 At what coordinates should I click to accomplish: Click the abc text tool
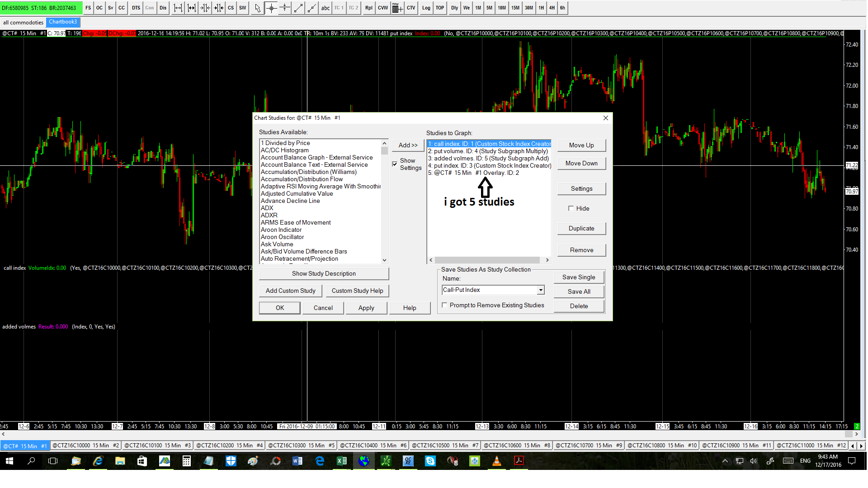325,8
